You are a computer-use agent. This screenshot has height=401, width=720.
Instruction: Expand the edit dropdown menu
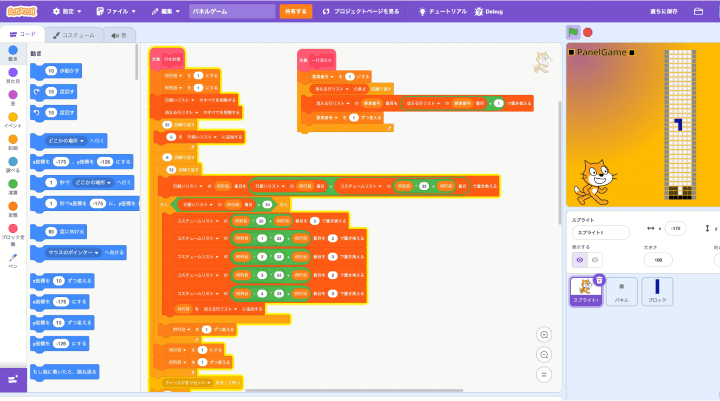click(x=166, y=11)
